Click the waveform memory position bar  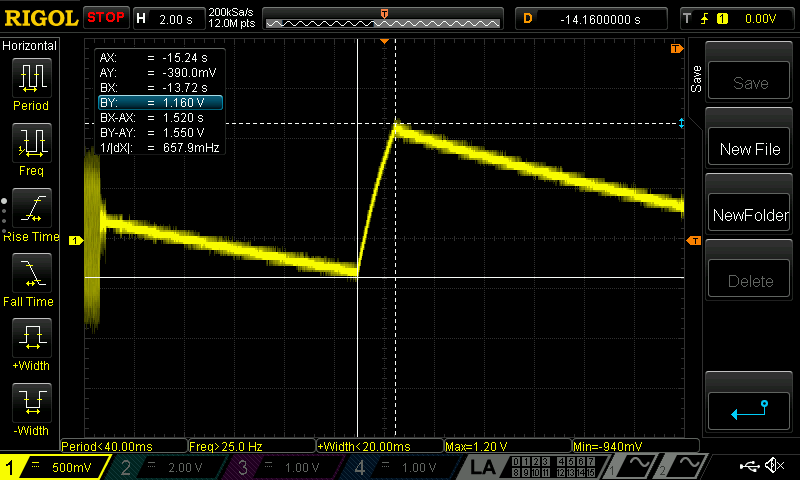pos(385,18)
